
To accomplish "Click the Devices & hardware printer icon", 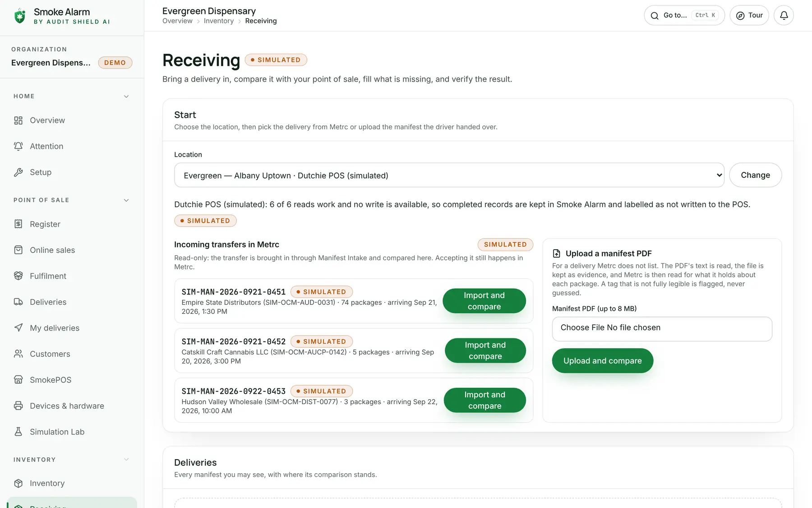I will click(x=18, y=406).
